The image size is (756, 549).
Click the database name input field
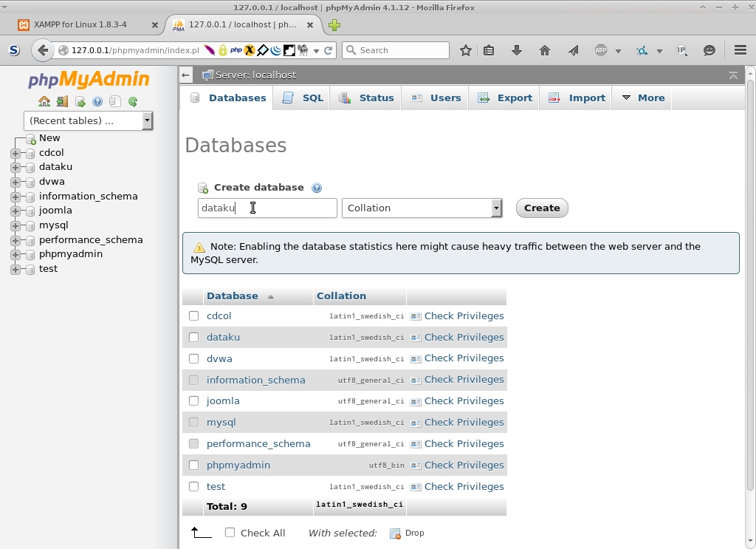267,208
